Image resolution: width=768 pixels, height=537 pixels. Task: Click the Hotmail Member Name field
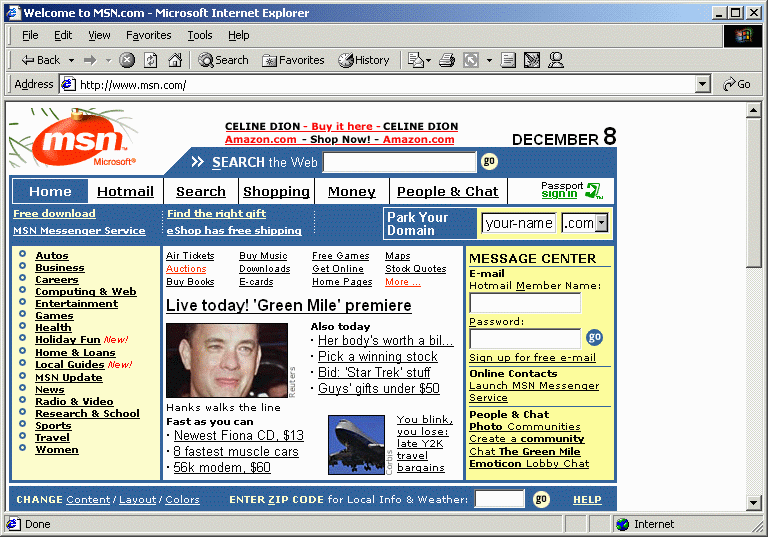pos(524,302)
